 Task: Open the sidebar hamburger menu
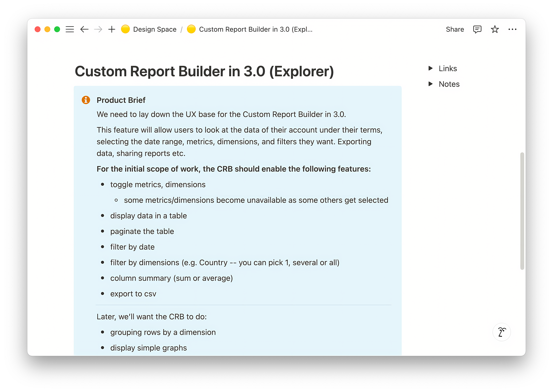(x=70, y=29)
